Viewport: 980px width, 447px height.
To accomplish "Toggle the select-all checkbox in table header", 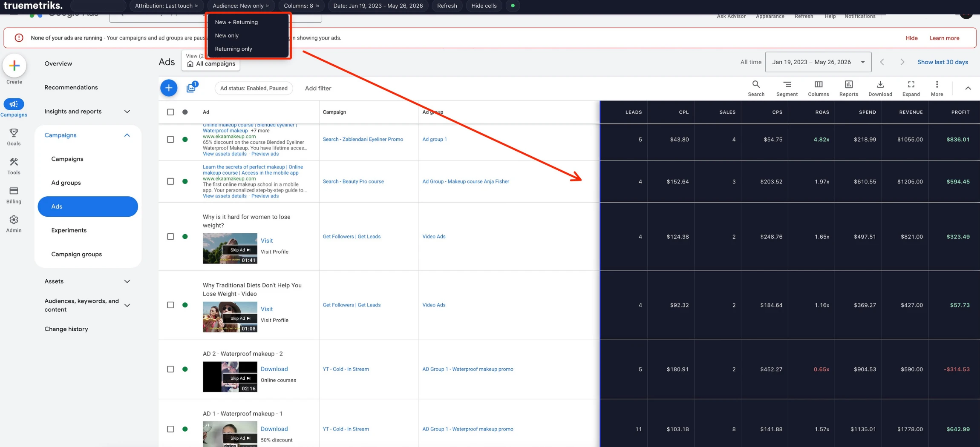I will pos(170,112).
